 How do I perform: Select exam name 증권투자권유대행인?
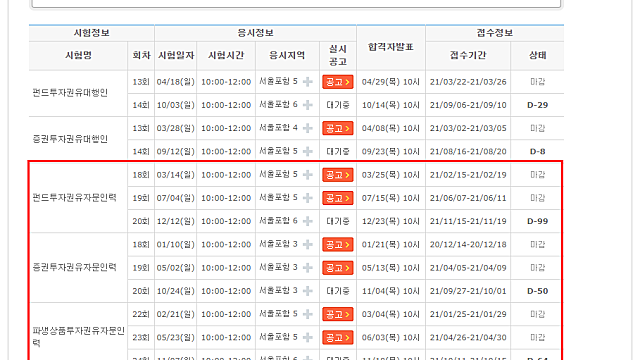70,139
